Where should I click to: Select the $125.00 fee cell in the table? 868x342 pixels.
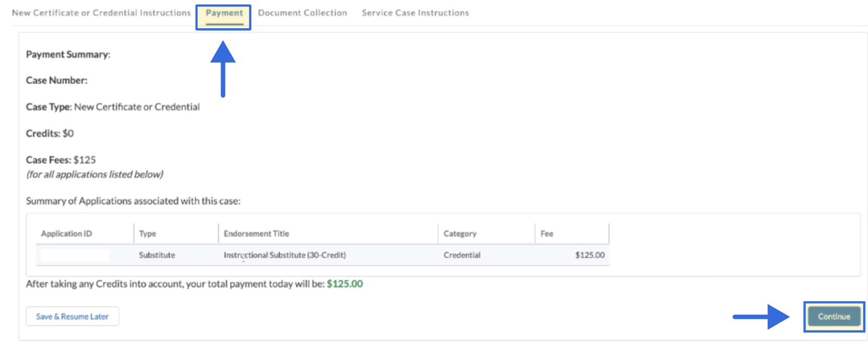click(589, 255)
